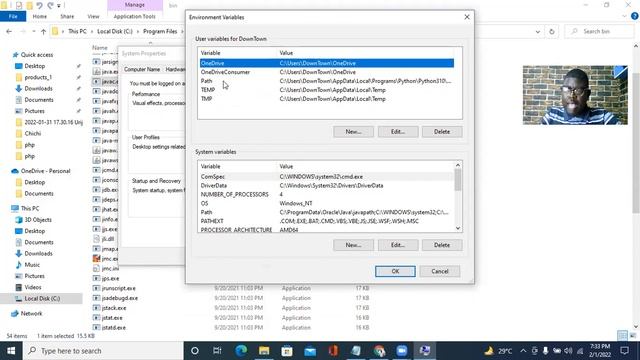Select the OneDrive user variable row

coord(327,63)
